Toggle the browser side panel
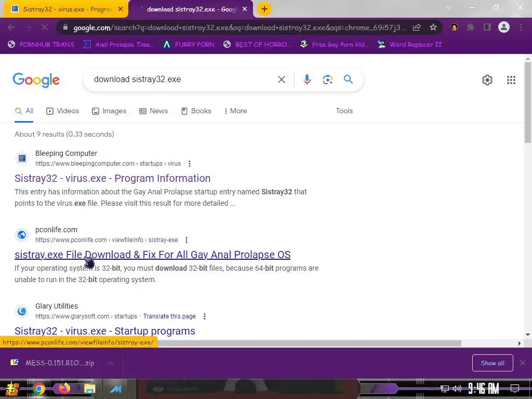Viewport: 532px width, 399px height. (487, 27)
